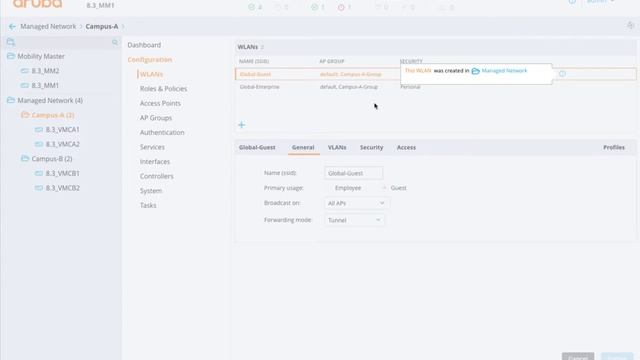Click the network hierarchy icon above the tree
The width and height of the screenshot is (640, 360).
(x=11, y=42)
